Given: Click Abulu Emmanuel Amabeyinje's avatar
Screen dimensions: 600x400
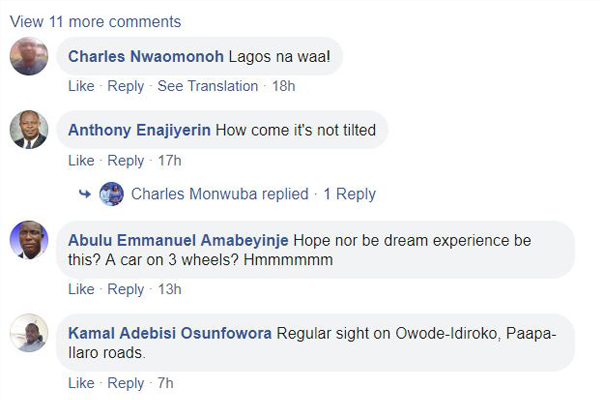Looking at the screenshot, I should click(x=29, y=240).
